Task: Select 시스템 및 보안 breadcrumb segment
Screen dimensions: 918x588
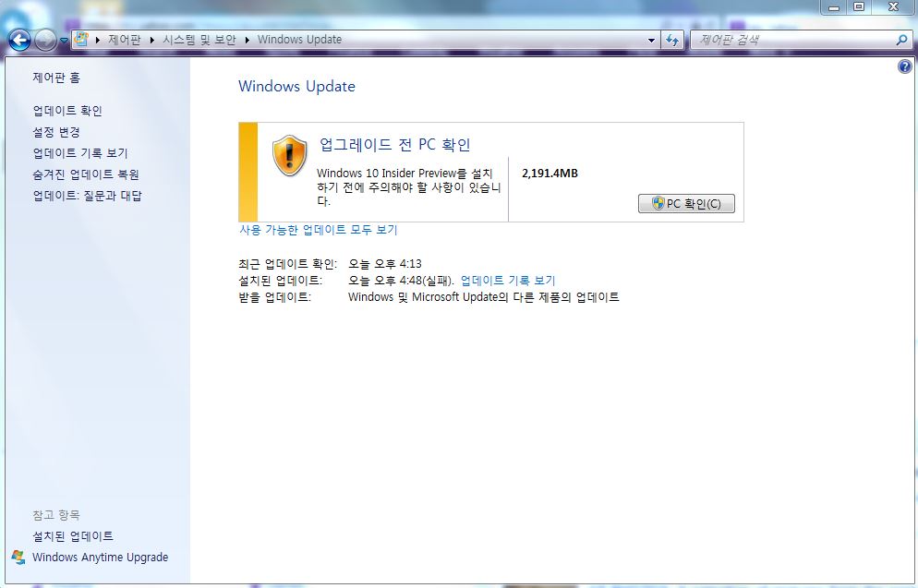Action: tap(199, 40)
